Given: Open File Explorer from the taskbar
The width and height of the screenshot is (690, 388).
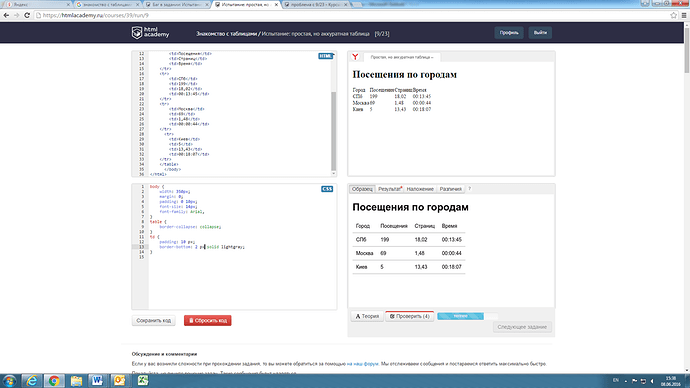Looking at the screenshot, I should click(x=76, y=381).
